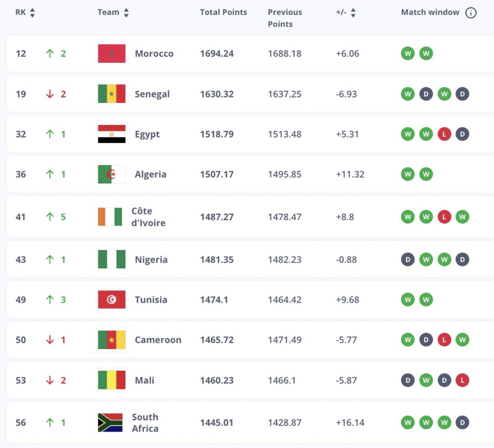Image resolution: width=494 pixels, height=448 pixels.
Task: Click the Total Points column header
Action: tap(223, 12)
